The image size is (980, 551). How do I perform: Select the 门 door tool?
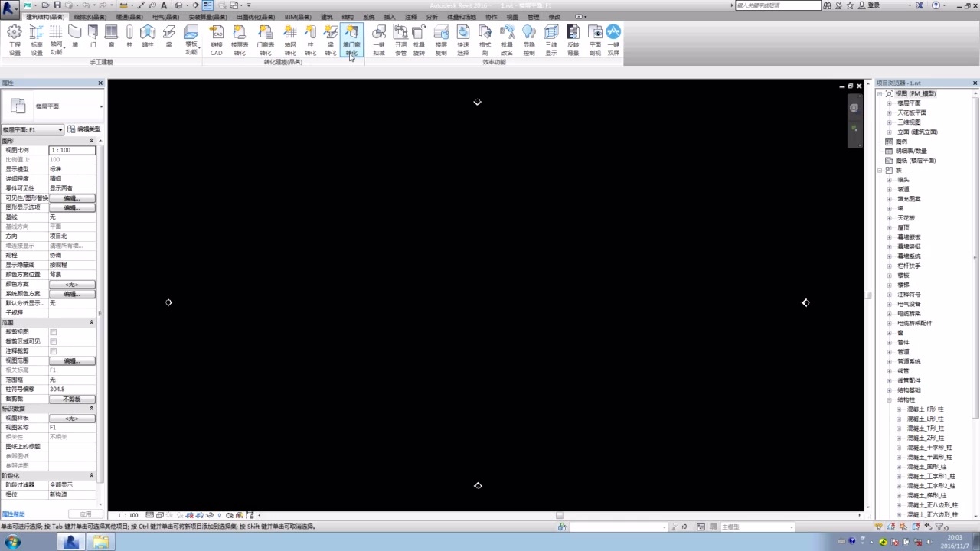93,37
